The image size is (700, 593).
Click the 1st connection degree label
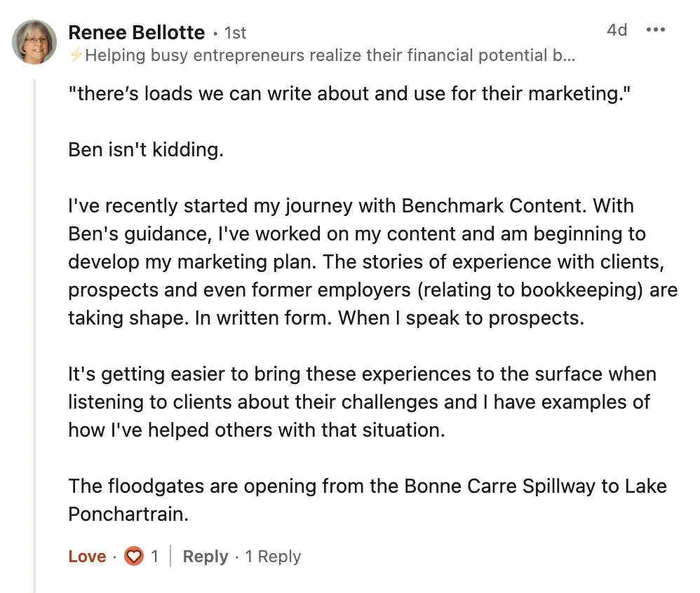click(x=235, y=33)
